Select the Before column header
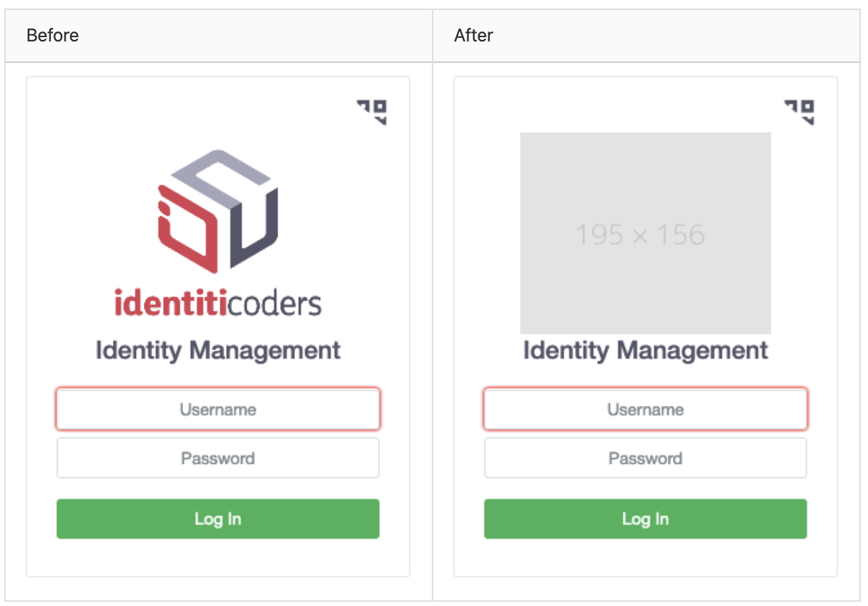The width and height of the screenshot is (868, 606). point(53,35)
